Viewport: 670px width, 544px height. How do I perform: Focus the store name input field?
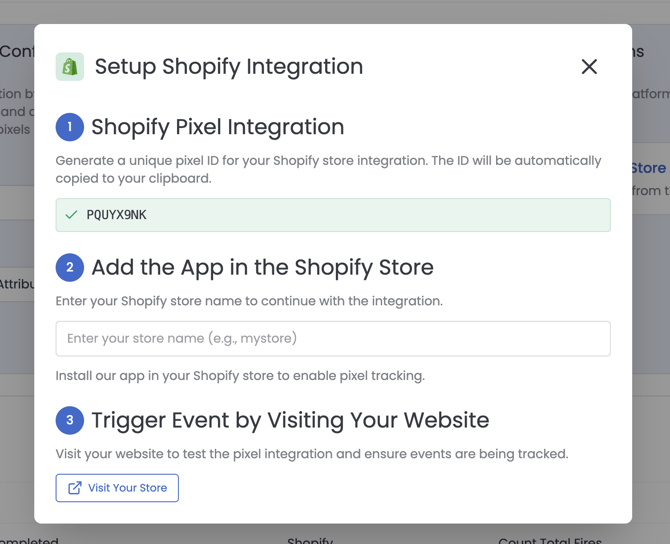click(x=332, y=338)
